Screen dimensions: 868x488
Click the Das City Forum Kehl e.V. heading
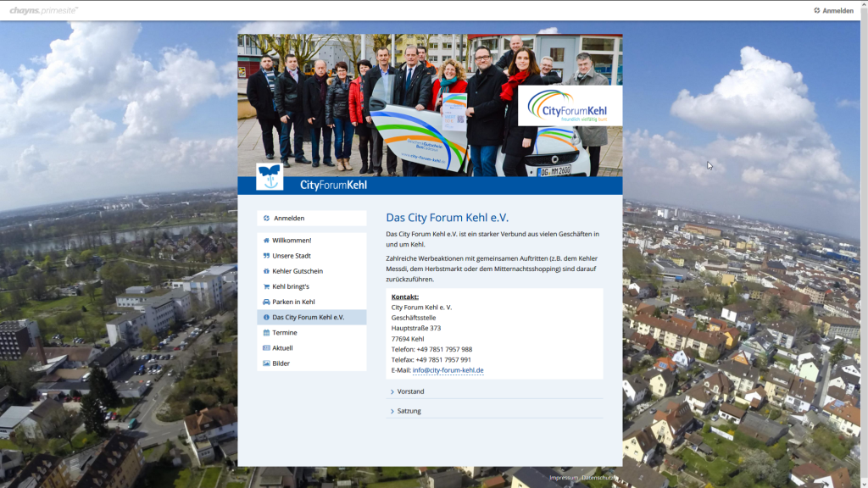[x=448, y=218]
